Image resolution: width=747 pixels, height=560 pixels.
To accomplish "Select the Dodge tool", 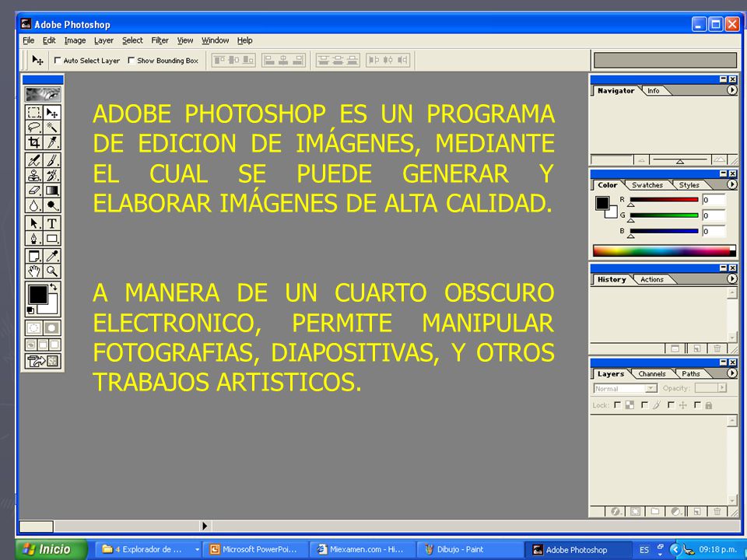I will coord(51,205).
